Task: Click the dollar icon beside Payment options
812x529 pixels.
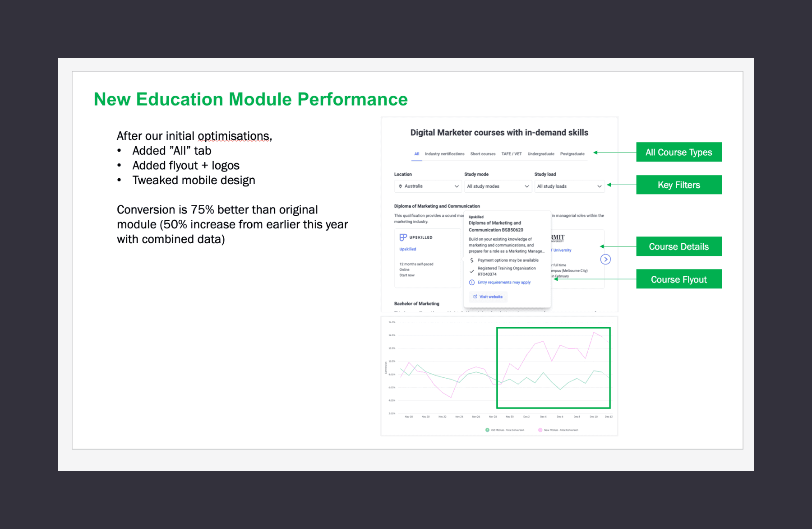Action: tap(472, 260)
